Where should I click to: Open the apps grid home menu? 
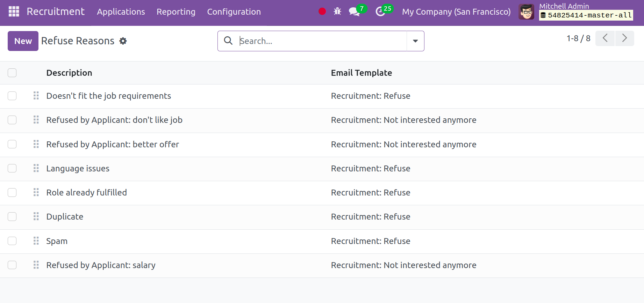click(14, 12)
